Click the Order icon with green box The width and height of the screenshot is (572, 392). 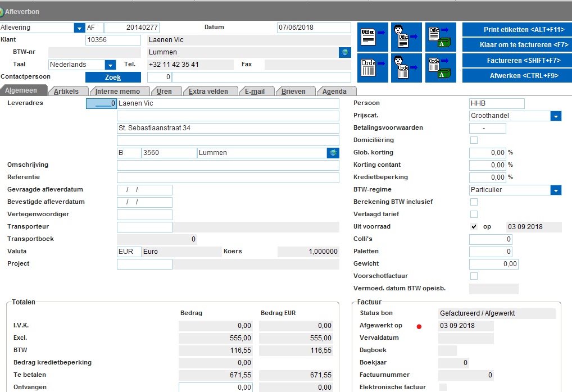coord(440,68)
